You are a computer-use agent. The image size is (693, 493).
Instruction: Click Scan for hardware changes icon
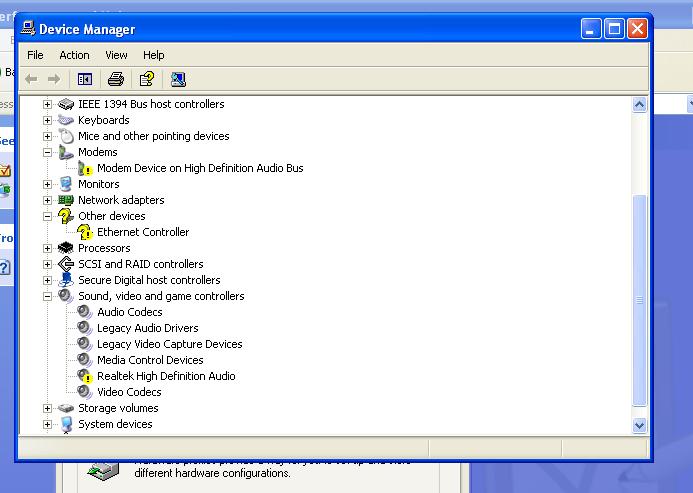point(178,79)
